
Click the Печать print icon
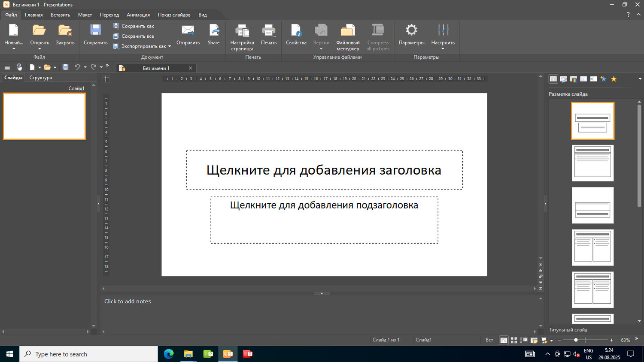(269, 34)
